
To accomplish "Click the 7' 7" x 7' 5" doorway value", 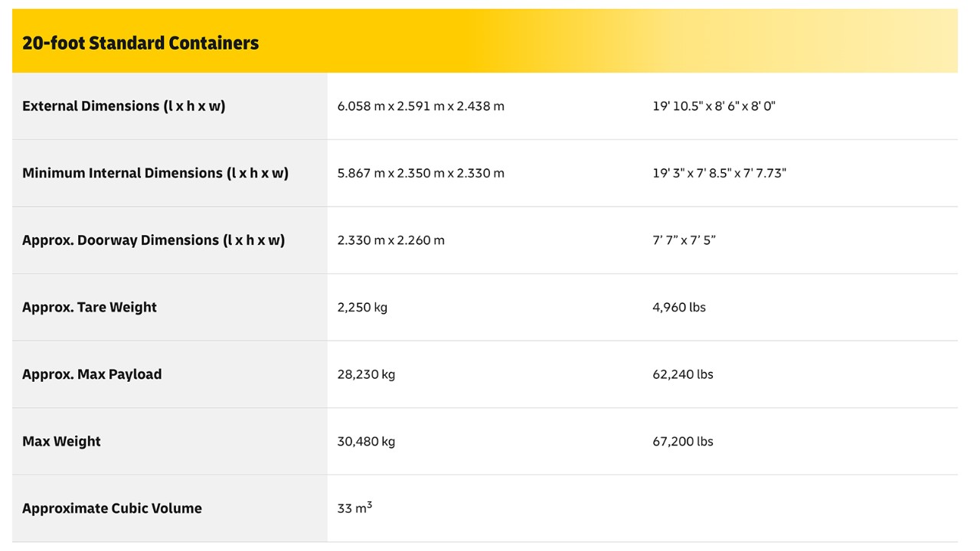I will (x=684, y=240).
